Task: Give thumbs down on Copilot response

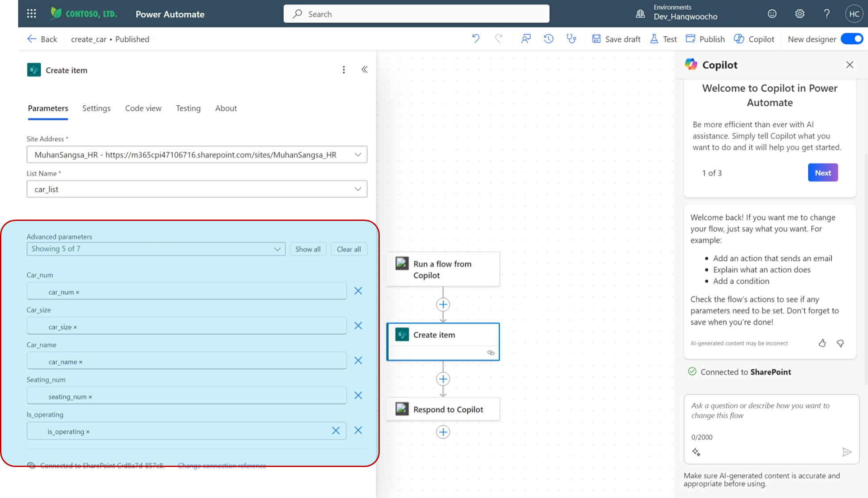Action: (x=840, y=343)
